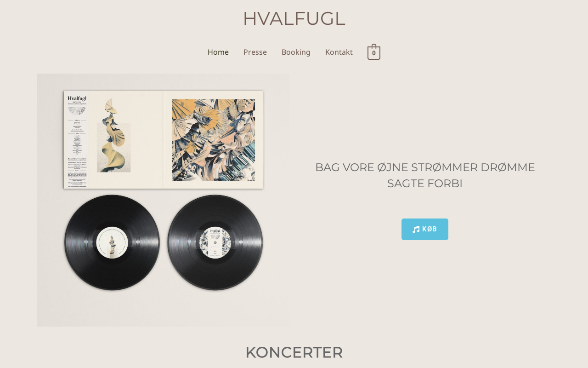Click the HVALFUGL site title

294,18
